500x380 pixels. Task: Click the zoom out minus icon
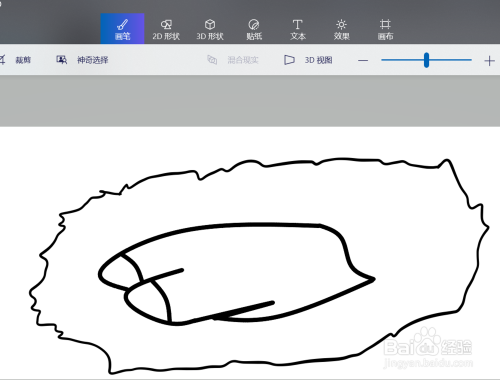pyautogui.click(x=363, y=61)
